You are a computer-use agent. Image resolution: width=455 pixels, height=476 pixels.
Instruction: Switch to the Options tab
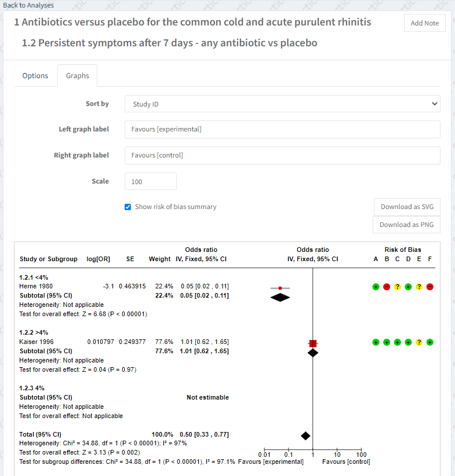coord(35,76)
